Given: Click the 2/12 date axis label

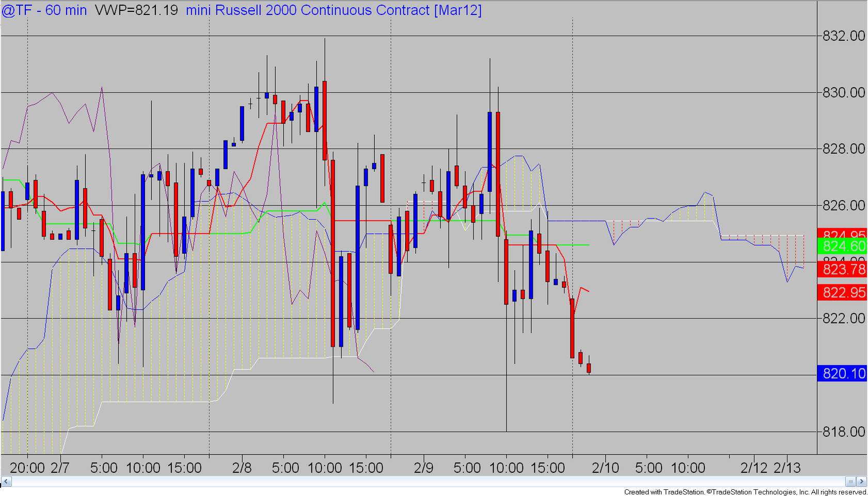Looking at the screenshot, I should (754, 468).
